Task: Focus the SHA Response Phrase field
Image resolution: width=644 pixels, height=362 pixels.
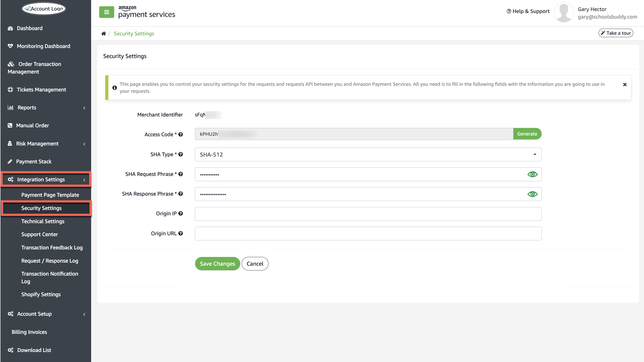Action: point(368,194)
